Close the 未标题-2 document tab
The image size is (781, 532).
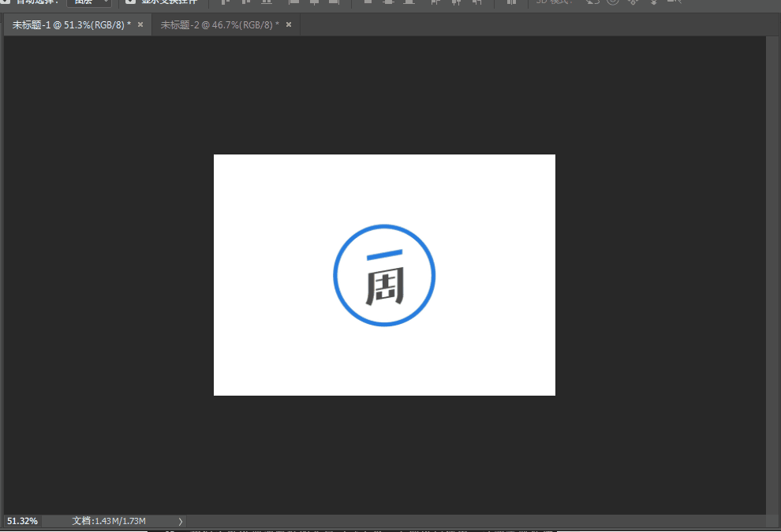(289, 25)
